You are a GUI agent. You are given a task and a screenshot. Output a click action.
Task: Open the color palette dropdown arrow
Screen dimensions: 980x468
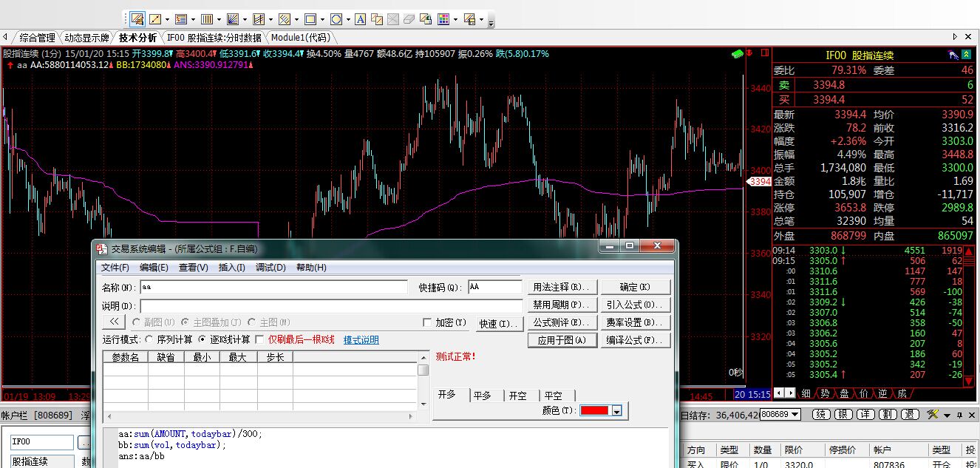pos(455,19)
